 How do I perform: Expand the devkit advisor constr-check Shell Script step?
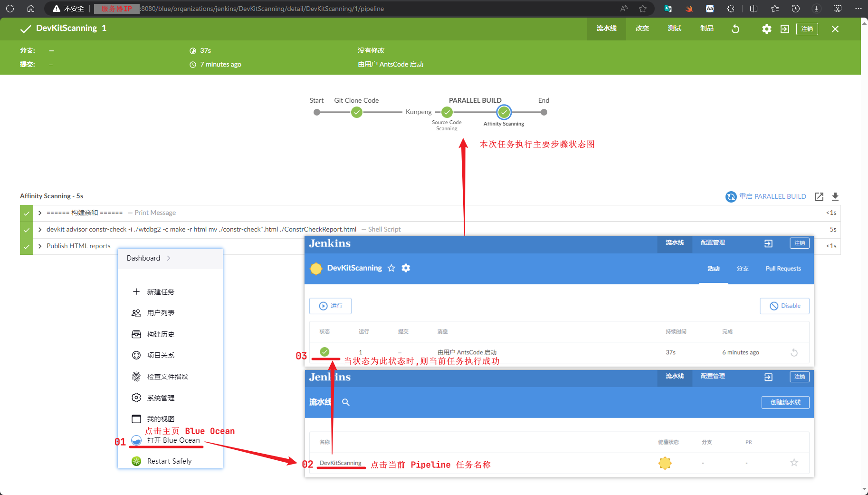(40, 229)
